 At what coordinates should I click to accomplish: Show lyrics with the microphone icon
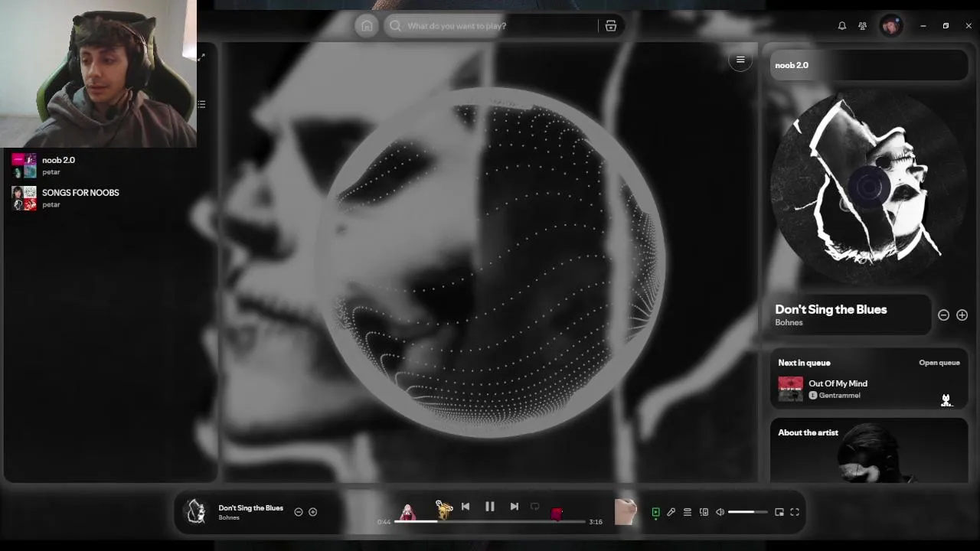point(671,512)
